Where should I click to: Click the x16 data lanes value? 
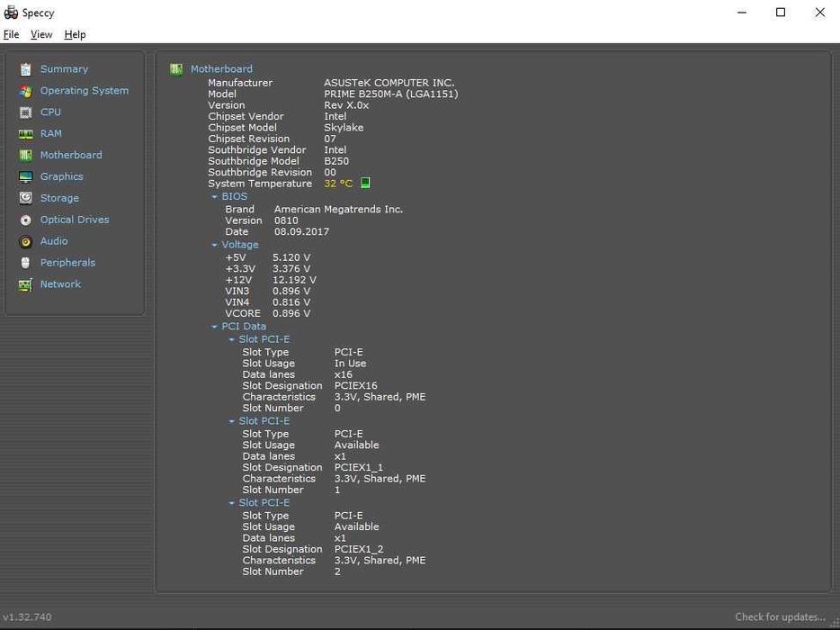[x=344, y=374]
